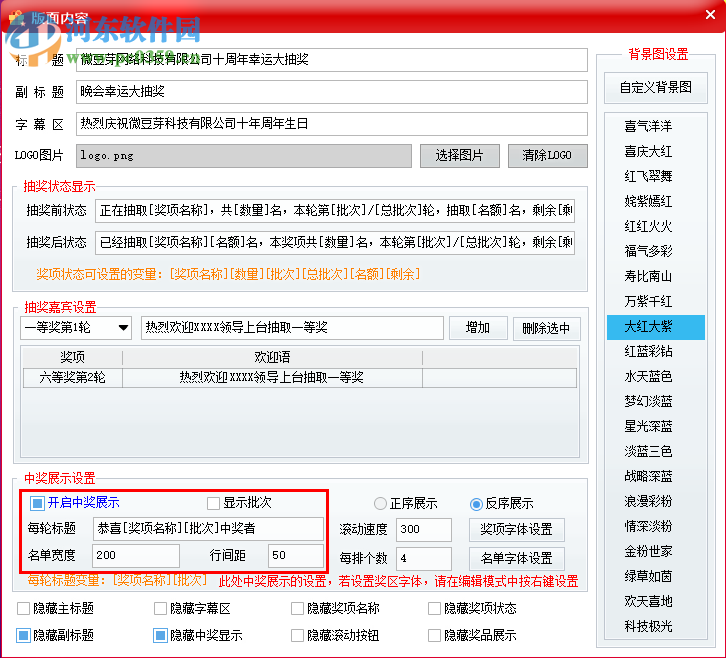Click the 奖项 column header
The width and height of the screenshot is (726, 658).
(x=73, y=357)
